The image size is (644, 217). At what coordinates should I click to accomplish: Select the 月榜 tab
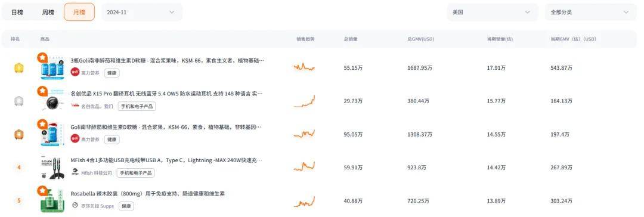(79, 12)
